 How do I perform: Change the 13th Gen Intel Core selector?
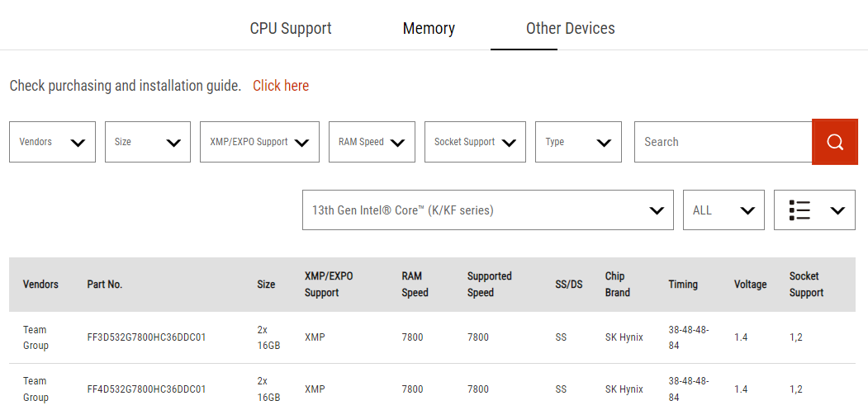488,210
